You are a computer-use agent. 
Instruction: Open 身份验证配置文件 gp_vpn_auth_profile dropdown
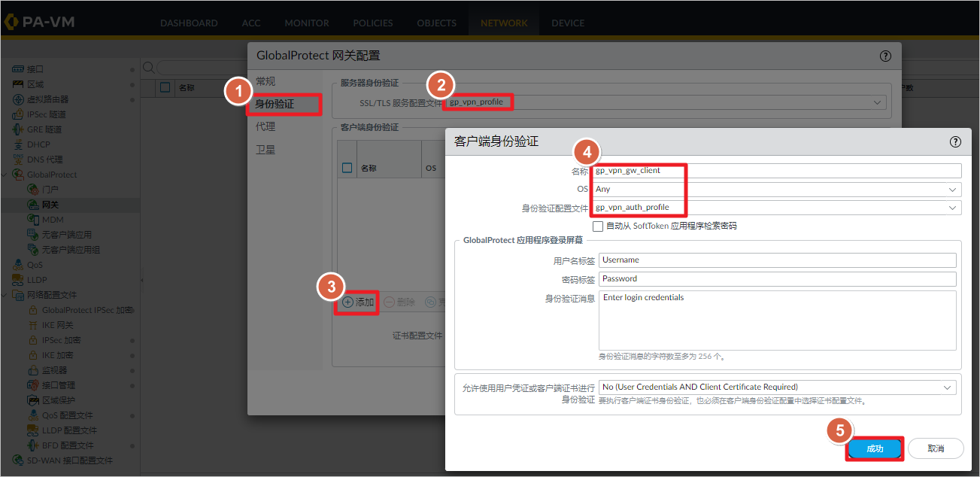pyautogui.click(x=954, y=208)
